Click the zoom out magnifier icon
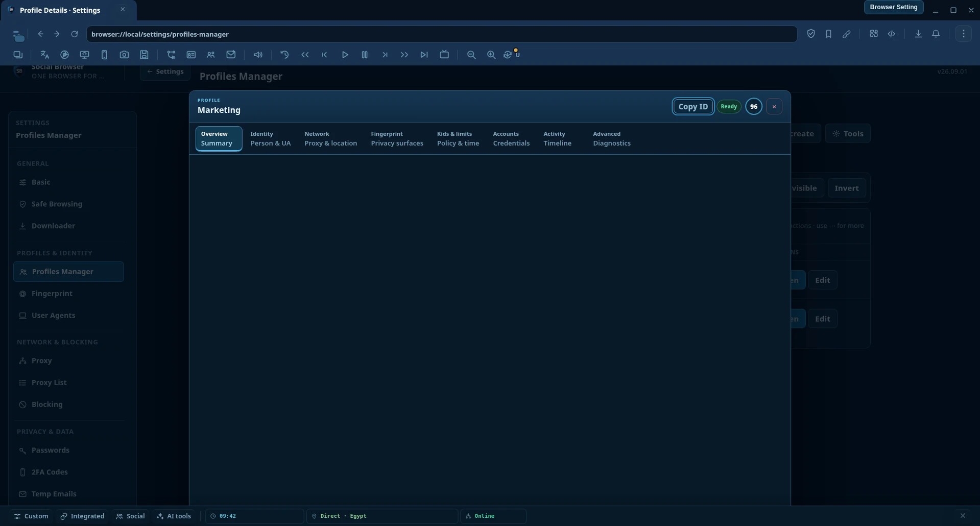The image size is (980, 526). pyautogui.click(x=471, y=55)
